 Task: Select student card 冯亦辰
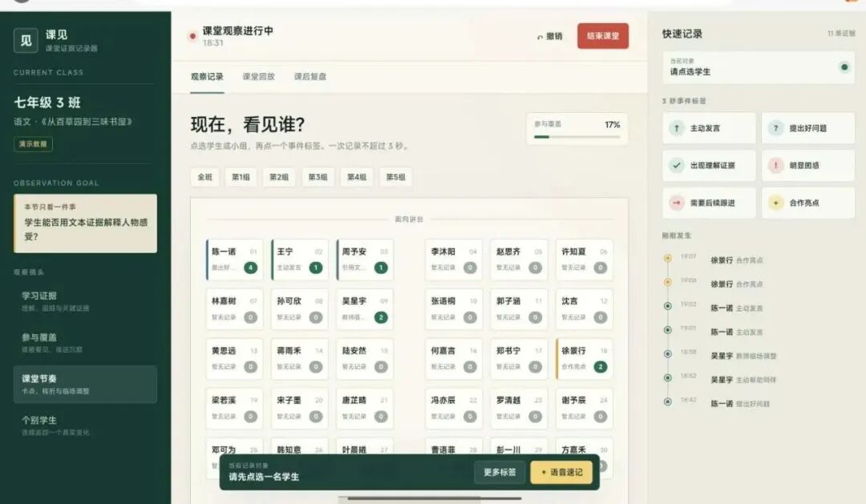click(453, 408)
